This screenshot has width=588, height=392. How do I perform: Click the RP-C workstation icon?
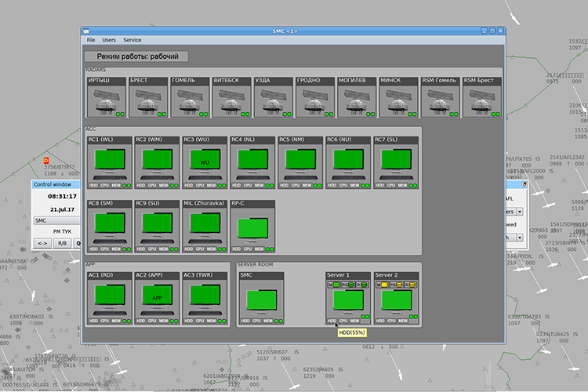tap(252, 227)
